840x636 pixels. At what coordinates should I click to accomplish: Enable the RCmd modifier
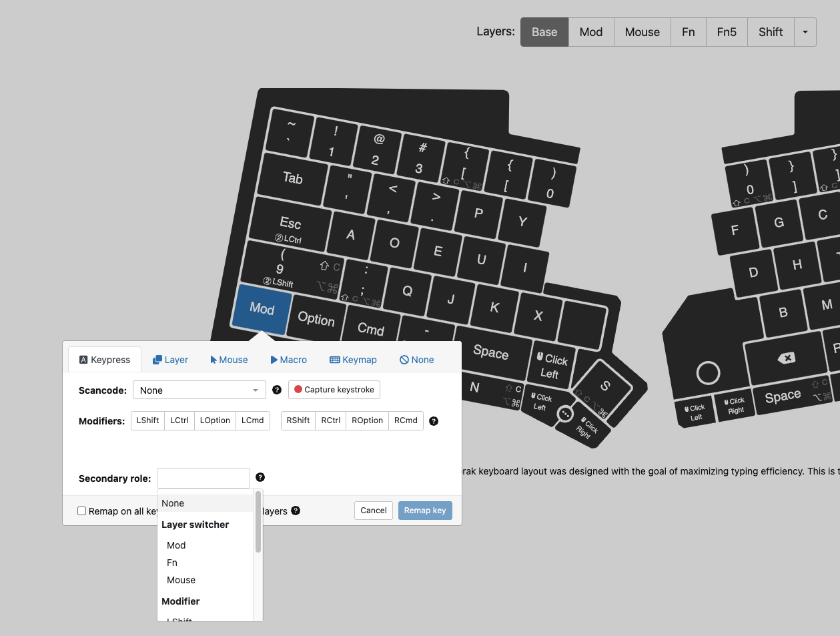tap(406, 420)
